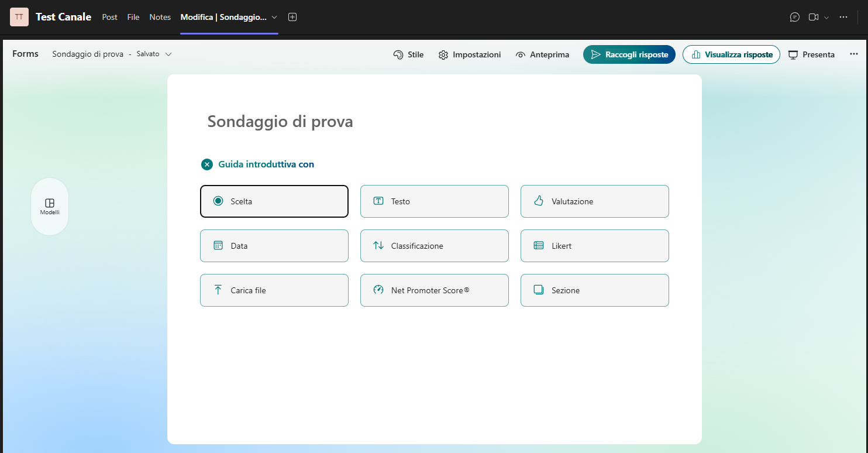The height and width of the screenshot is (453, 868).
Task: Click Presenta to present the form
Action: [x=811, y=54]
